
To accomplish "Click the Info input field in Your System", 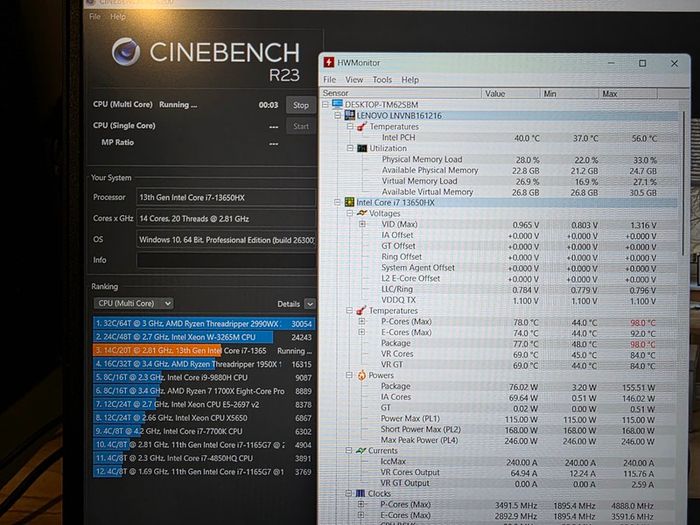I will (225, 260).
